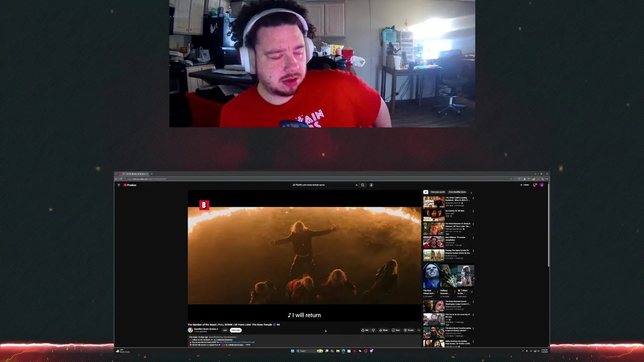
Task: Open the account avatar menu
Action: click(542, 185)
